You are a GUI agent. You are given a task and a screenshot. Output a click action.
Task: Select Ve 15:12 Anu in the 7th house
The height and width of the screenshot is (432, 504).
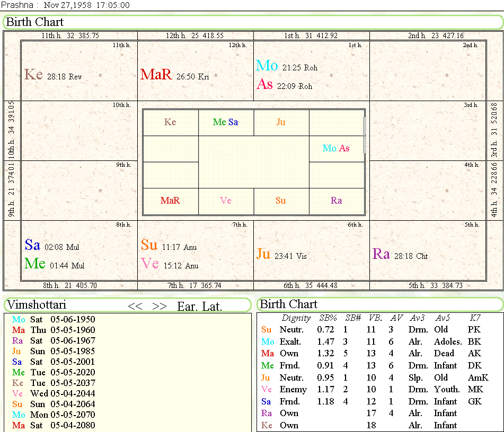tap(170, 264)
